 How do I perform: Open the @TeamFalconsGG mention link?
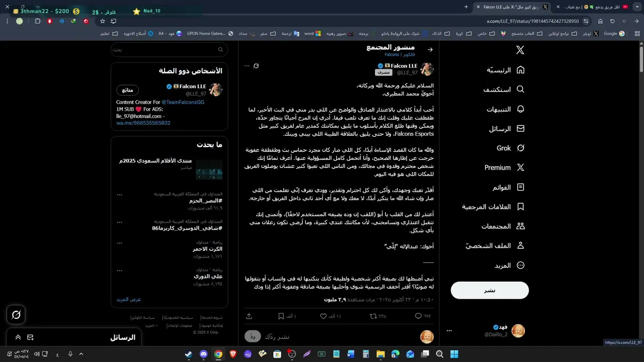tap(183, 102)
